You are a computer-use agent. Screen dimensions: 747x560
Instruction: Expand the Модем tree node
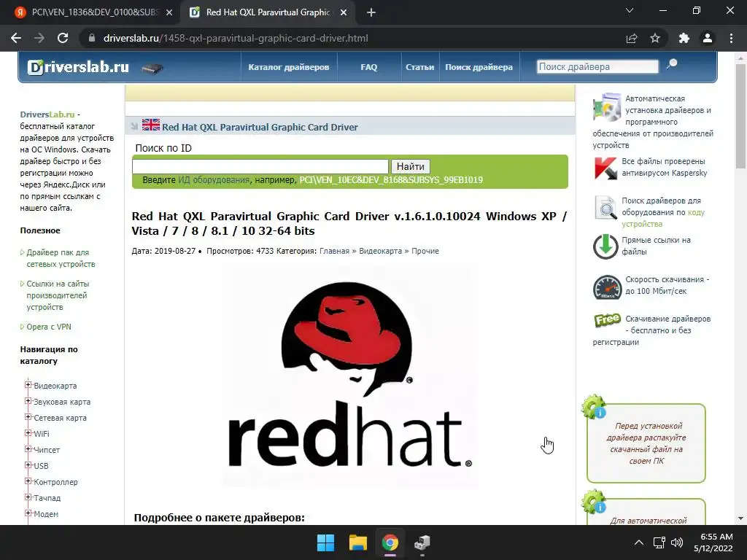click(28, 513)
